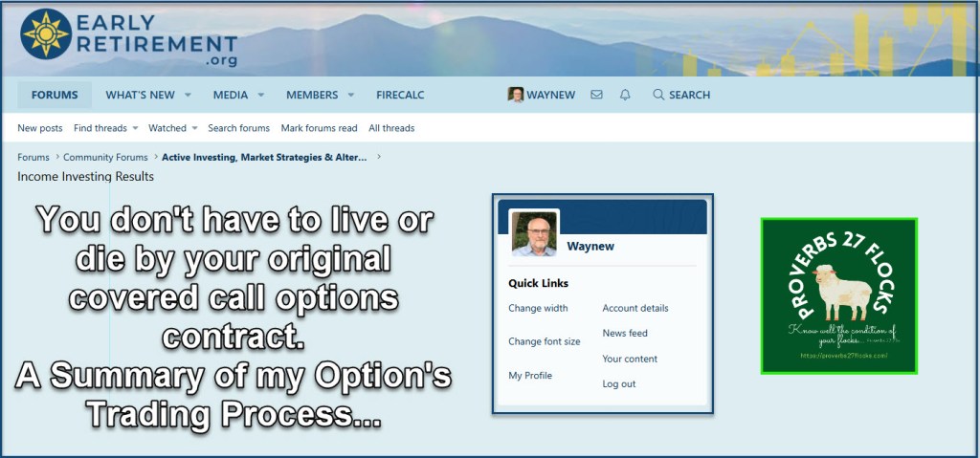The image size is (980, 458).
Task: Expand the Members dropdown arrow
Action: point(351,95)
